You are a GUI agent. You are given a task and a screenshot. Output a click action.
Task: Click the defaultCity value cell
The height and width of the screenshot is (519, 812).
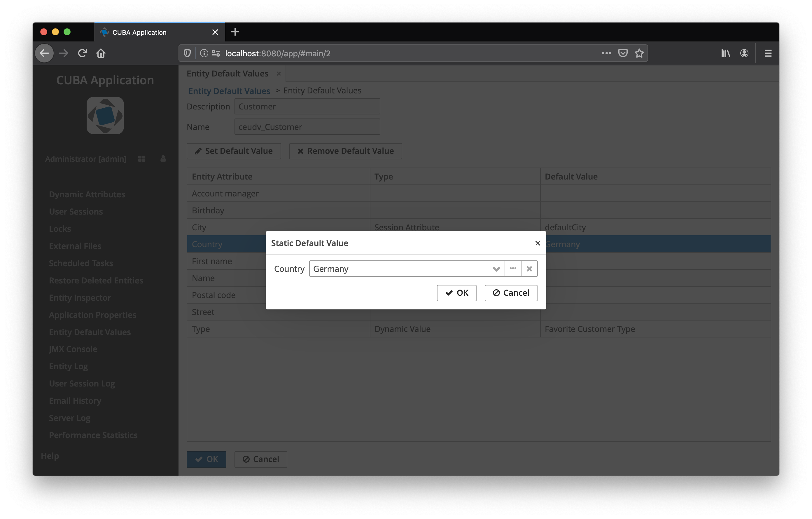[655, 227]
